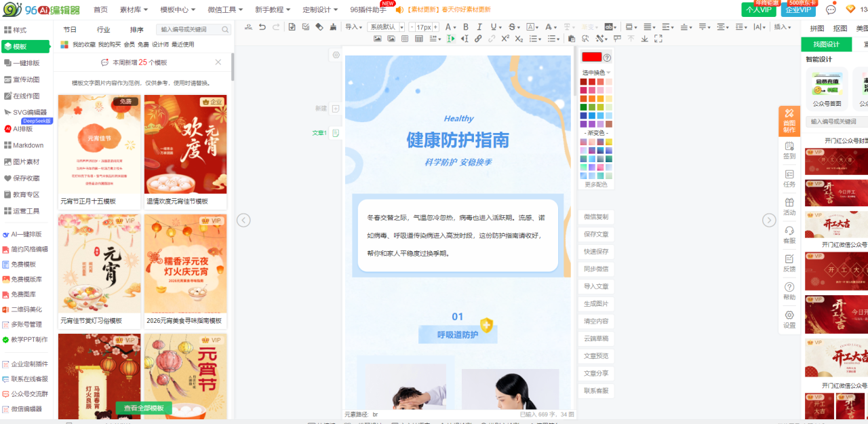Screen dimensions: 868x424
Task: Toggle italic text formatting
Action: coord(479,27)
